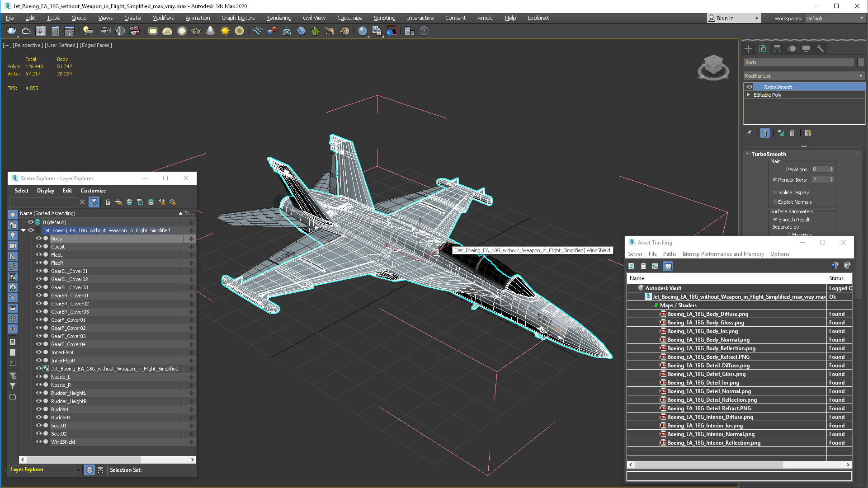Click the lock icon in Scene Explorer toolbar
This screenshot has width=868, height=488.
point(108,202)
